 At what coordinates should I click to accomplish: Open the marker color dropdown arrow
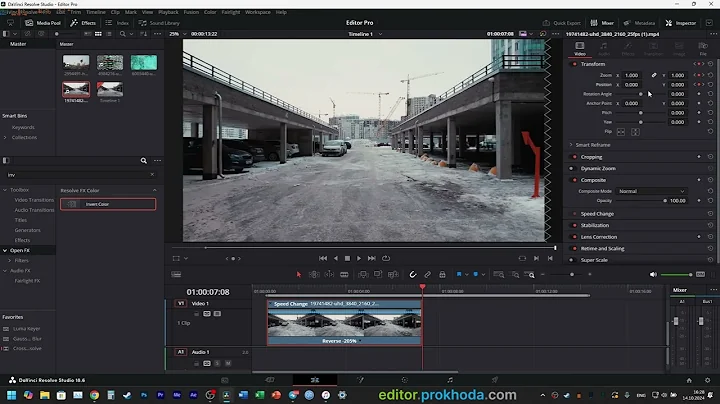tap(484, 275)
